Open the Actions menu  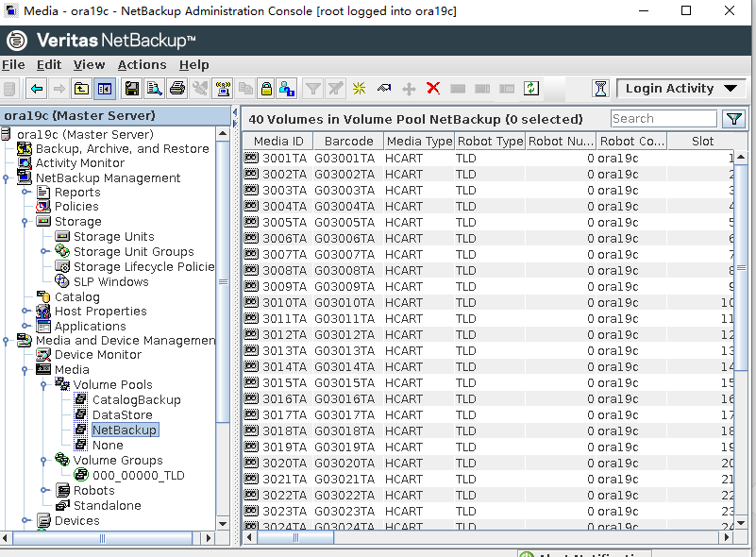click(x=143, y=64)
